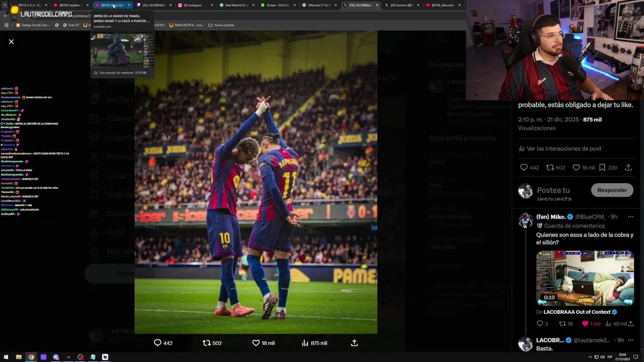Open more options on (fan) Mike.'s reply

pos(630,217)
